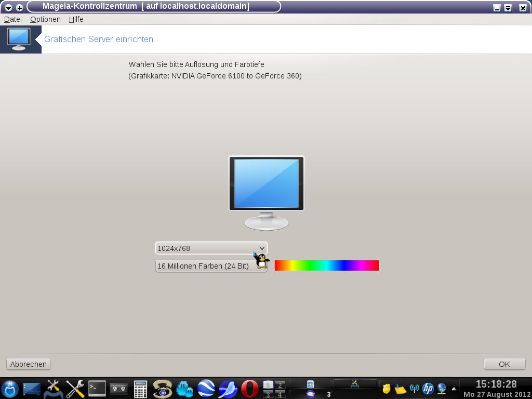Click the Grafischen Server einrichten heading
Viewport: 532px width, 399px height.
(x=99, y=39)
